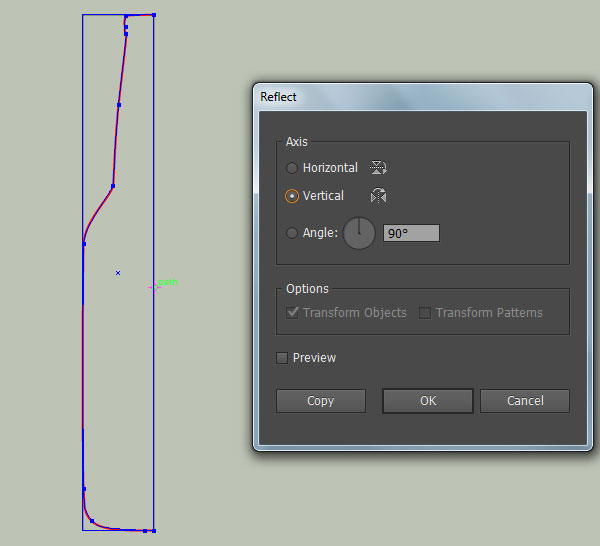The image size is (600, 546).
Task: Click the Horizontal label text
Action: (x=330, y=168)
